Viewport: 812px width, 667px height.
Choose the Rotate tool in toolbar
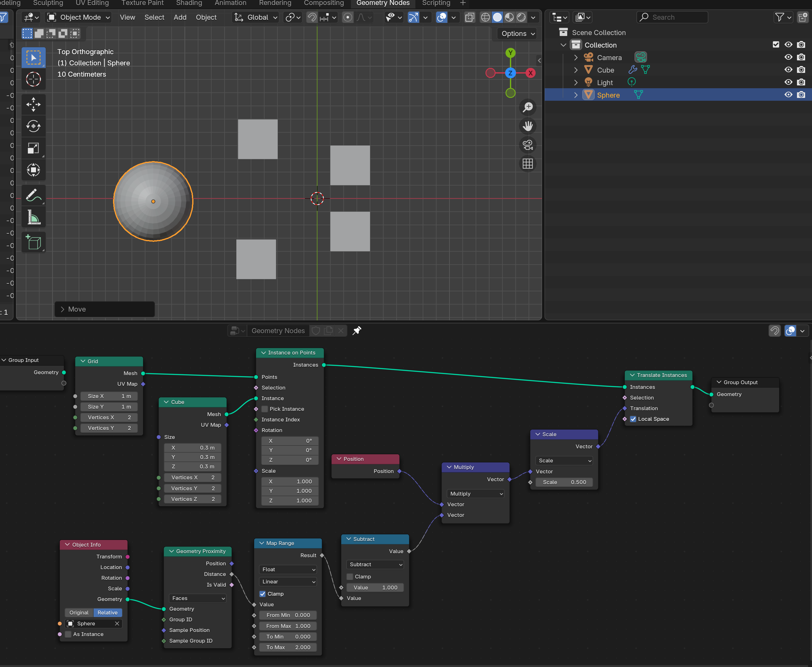pos(33,126)
